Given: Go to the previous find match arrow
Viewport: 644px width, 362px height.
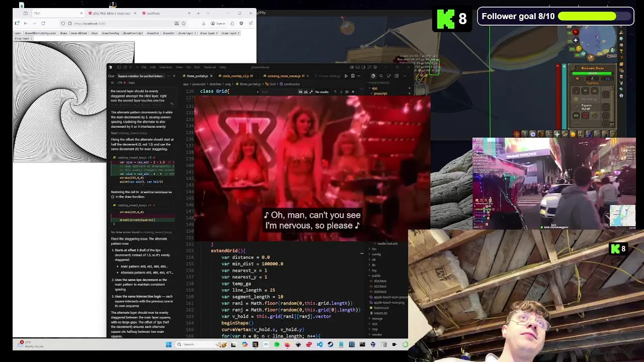Looking at the screenshot, I should (335, 92).
